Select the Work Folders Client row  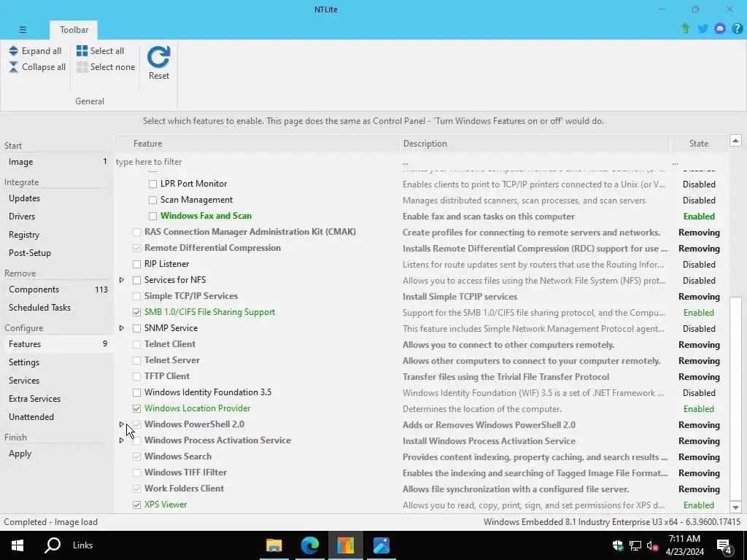coord(422,489)
